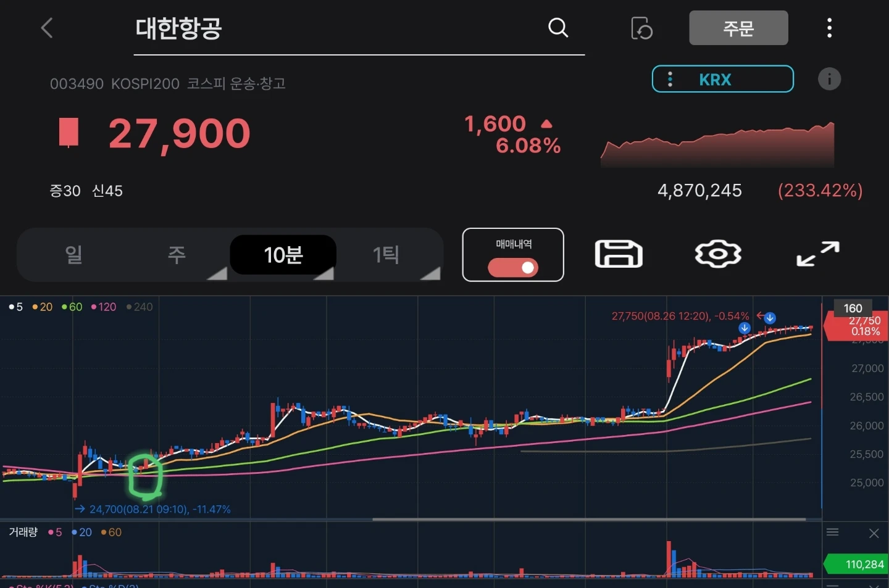Toggle the volume 5 average legend

55,532
